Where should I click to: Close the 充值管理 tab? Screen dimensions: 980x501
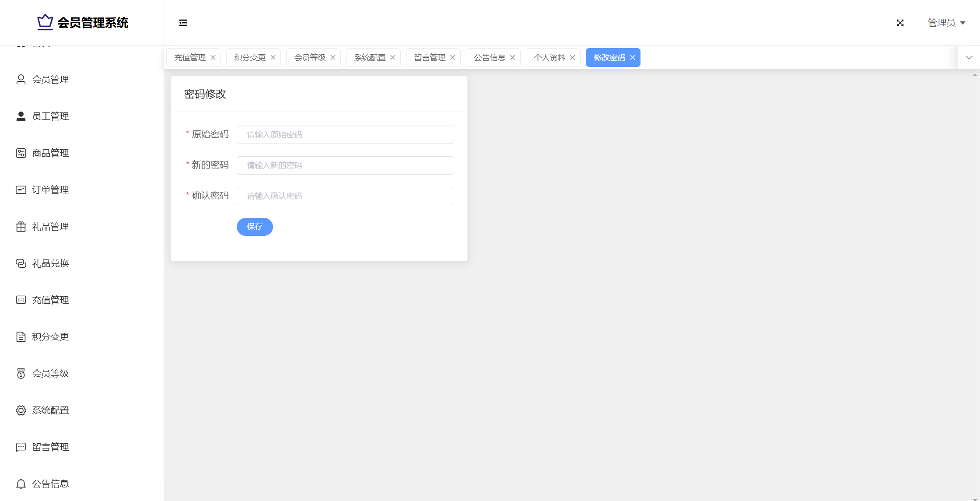pos(213,58)
